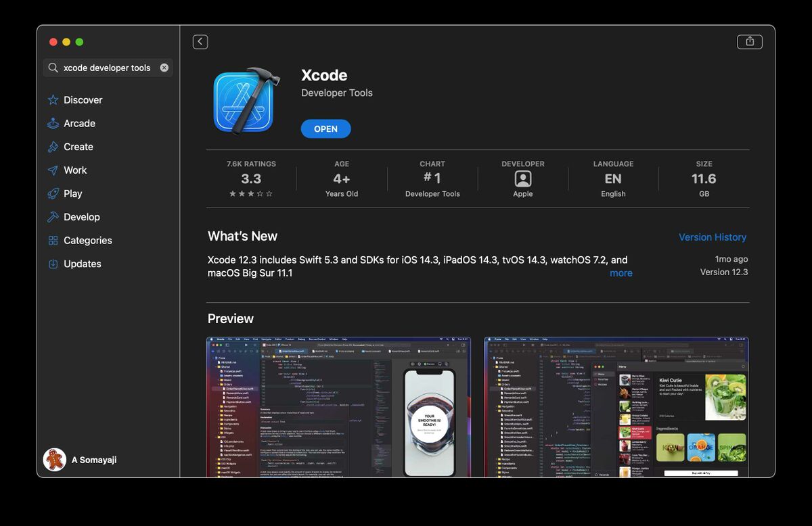Open the Work section

[75, 170]
